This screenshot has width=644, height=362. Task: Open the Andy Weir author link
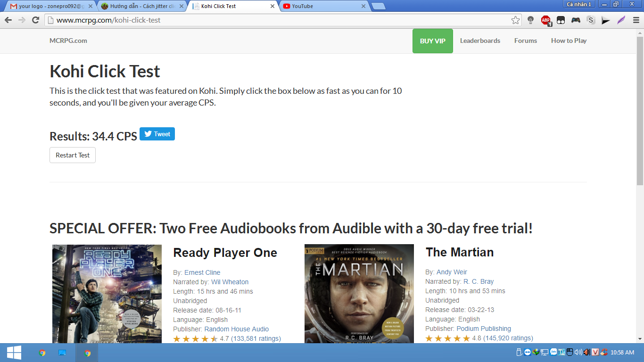click(x=452, y=272)
